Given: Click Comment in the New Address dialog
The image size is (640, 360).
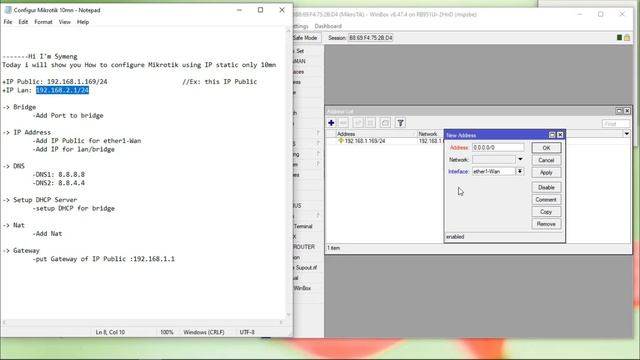Looking at the screenshot, I should [x=546, y=200].
